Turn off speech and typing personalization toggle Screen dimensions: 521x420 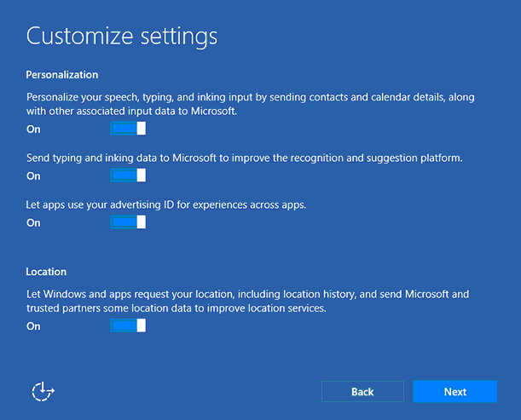point(128,129)
